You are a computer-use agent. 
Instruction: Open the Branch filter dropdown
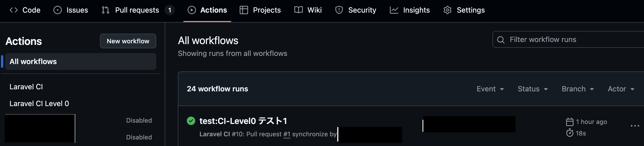coord(578,89)
